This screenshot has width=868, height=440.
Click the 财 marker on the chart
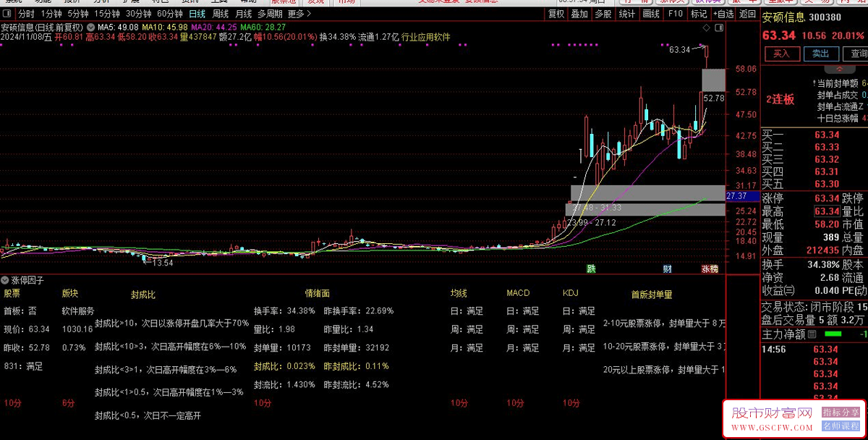click(x=668, y=268)
